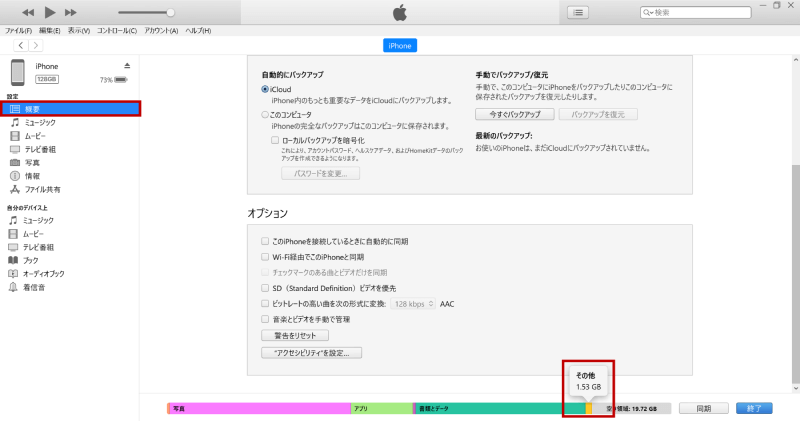Toggle checked songs and videos only sync
800x421 pixels.
(265, 272)
